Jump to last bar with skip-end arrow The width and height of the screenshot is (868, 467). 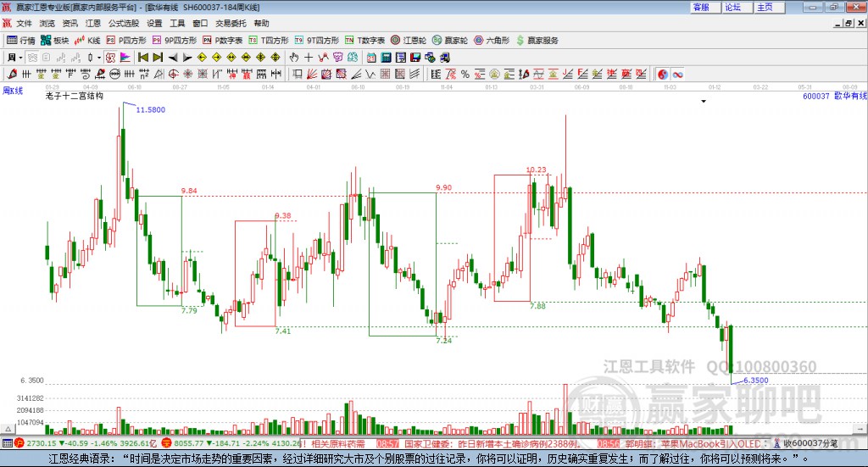pos(158,58)
